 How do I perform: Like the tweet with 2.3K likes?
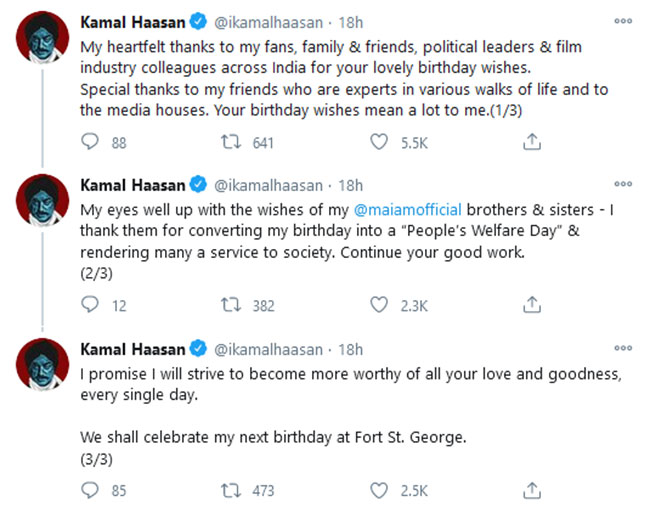point(378,305)
